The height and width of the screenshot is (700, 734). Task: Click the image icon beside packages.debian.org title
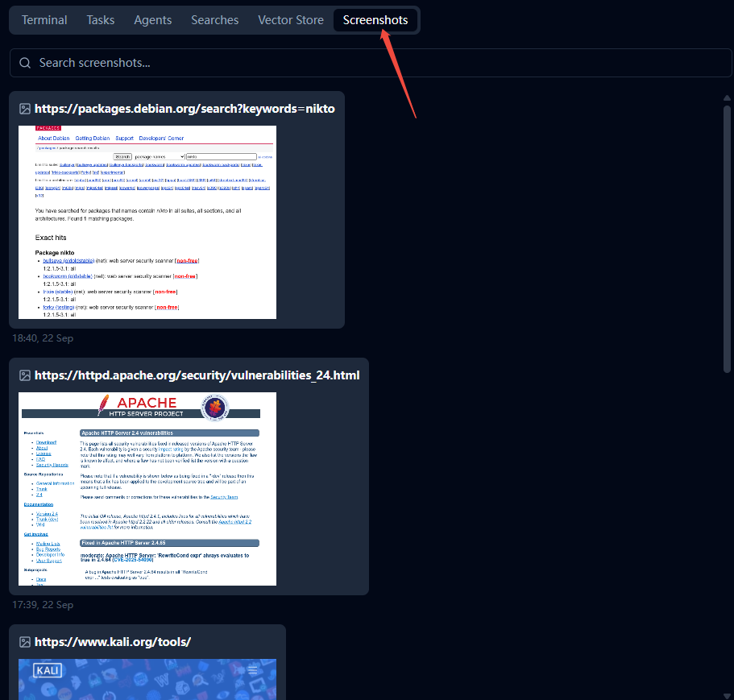pos(25,109)
